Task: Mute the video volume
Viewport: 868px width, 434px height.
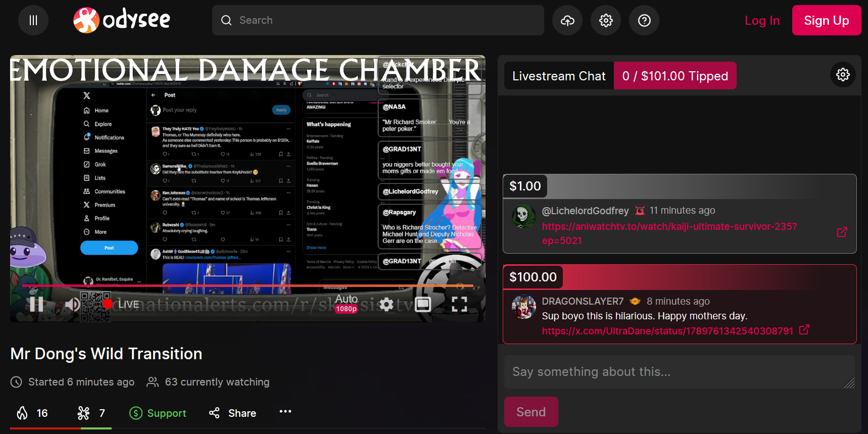Action: [72, 304]
